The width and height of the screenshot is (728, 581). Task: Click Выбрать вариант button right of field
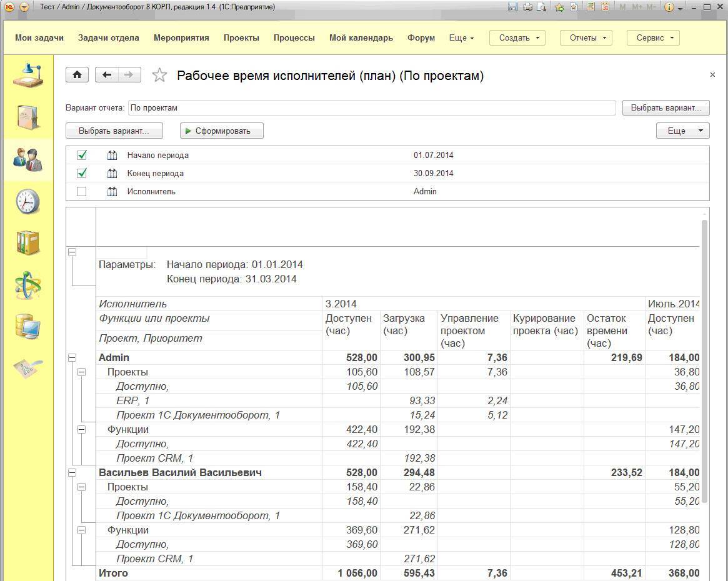click(666, 107)
